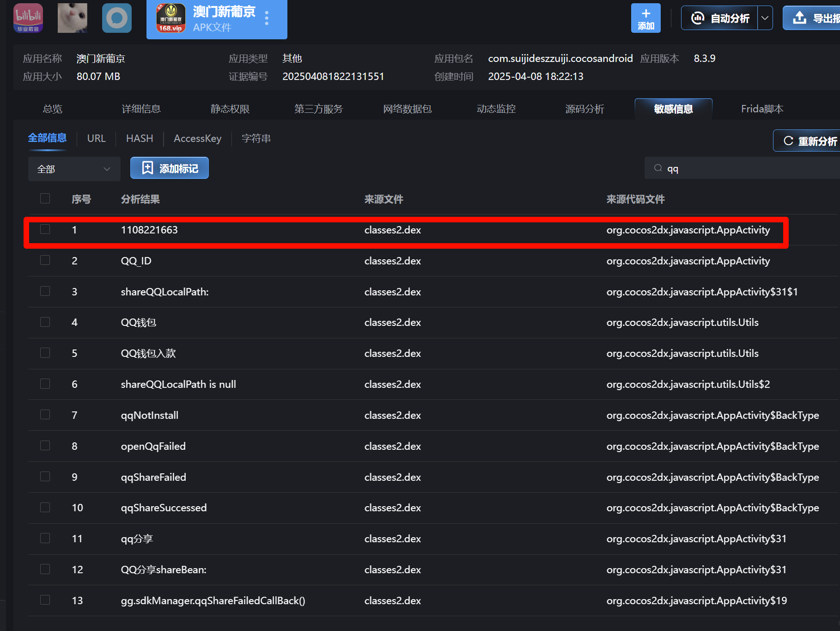Check the checkbox for shareQQLocalPath: row

pyautogui.click(x=45, y=291)
